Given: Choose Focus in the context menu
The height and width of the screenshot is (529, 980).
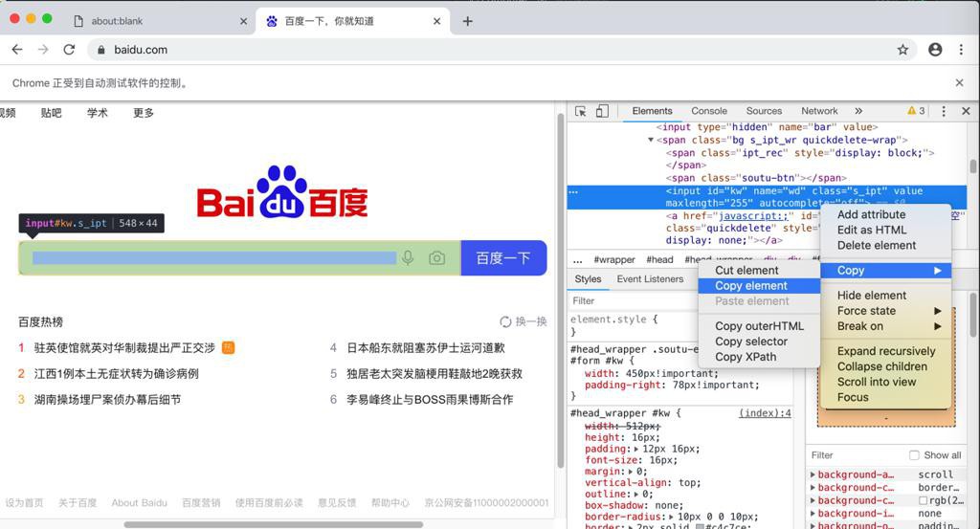Looking at the screenshot, I should click(x=885, y=397).
